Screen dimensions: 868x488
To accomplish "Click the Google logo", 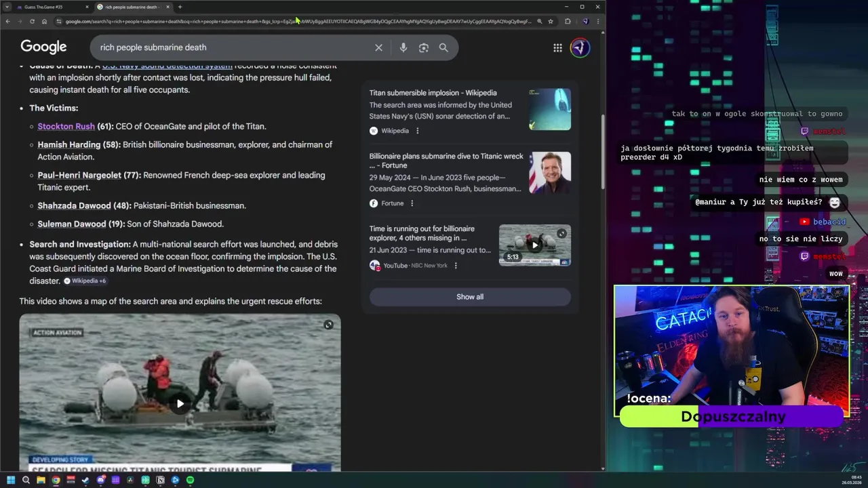I will click(43, 47).
